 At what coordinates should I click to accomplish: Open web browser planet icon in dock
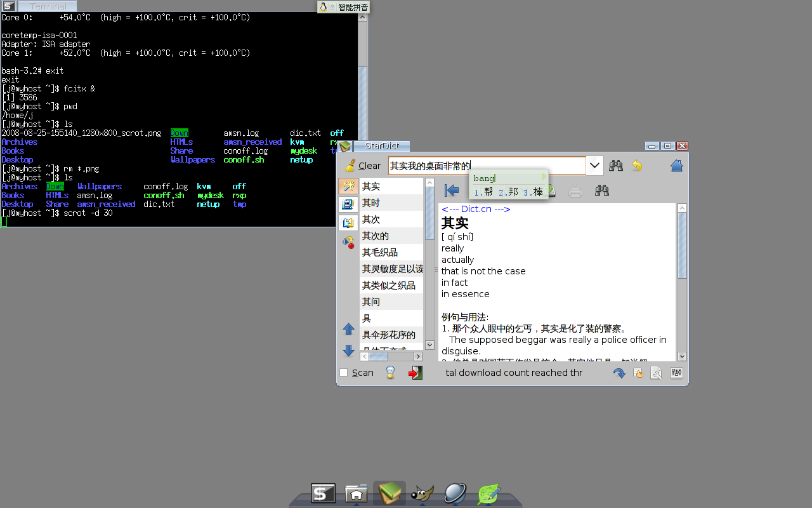455,493
